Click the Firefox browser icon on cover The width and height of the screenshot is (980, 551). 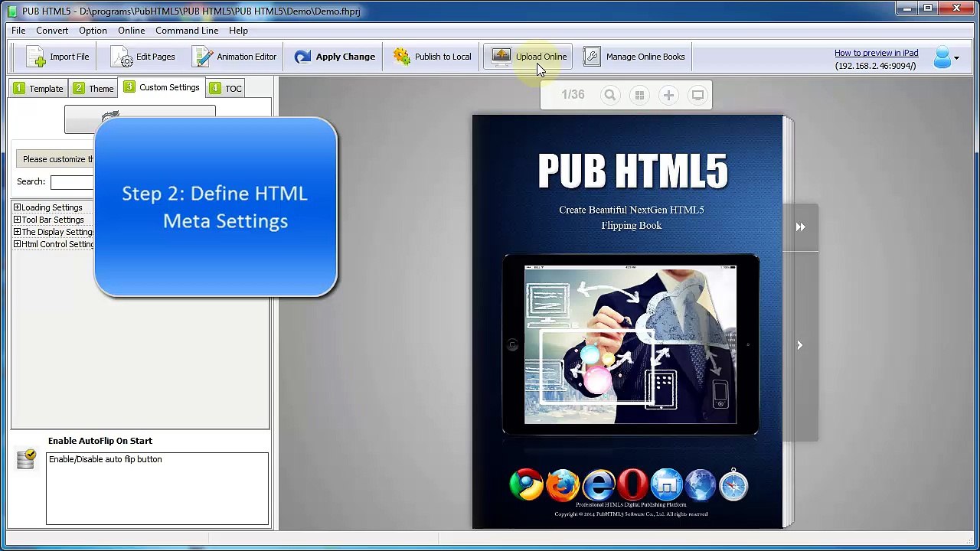click(563, 485)
